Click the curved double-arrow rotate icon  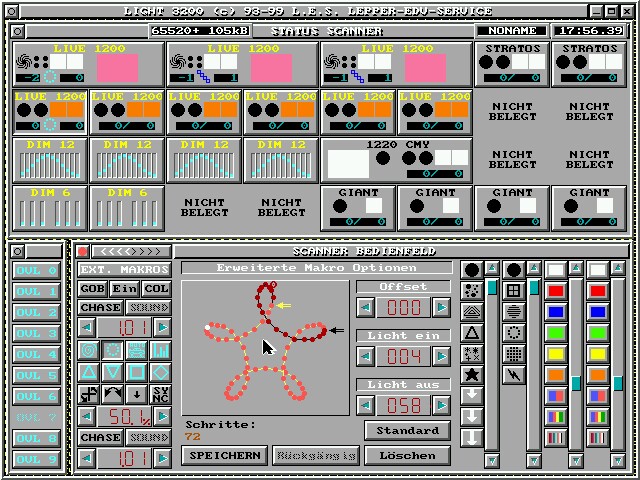(113, 394)
